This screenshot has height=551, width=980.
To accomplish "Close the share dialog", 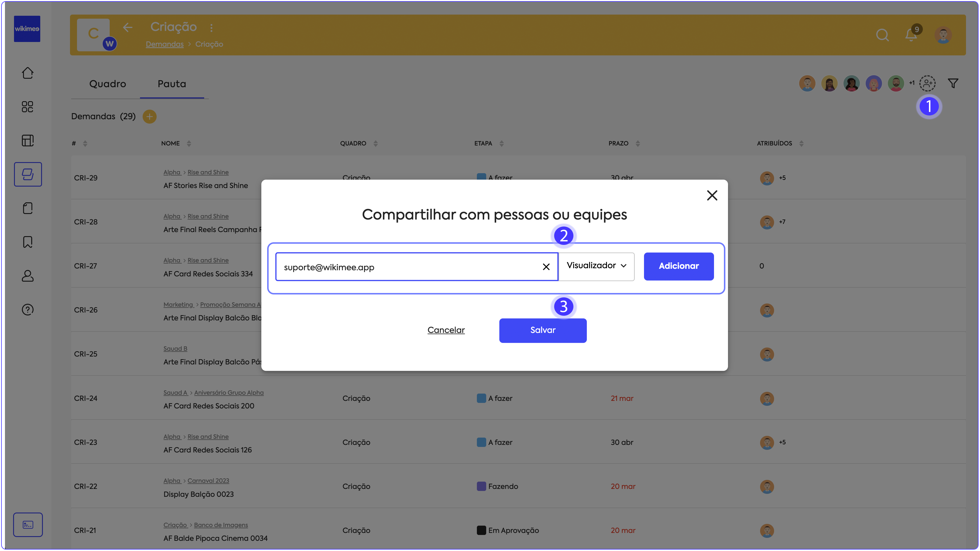I will pos(712,195).
